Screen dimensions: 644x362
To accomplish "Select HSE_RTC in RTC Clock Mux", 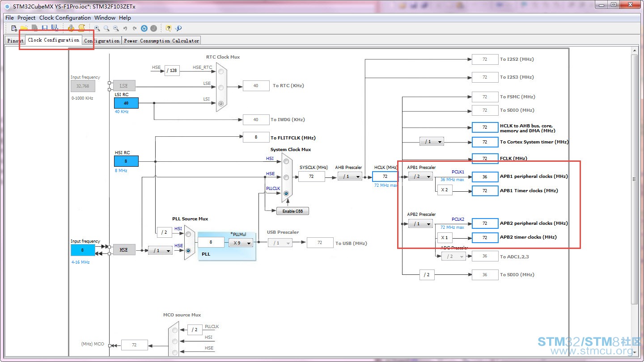I will [221, 72].
